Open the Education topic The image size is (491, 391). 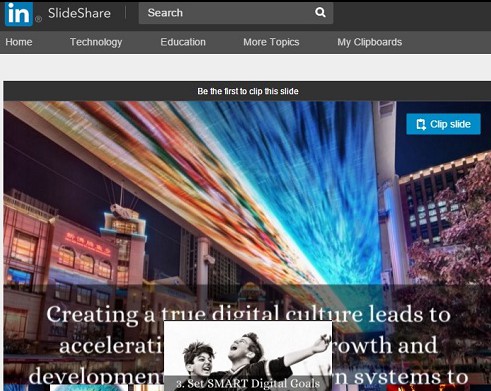183,42
